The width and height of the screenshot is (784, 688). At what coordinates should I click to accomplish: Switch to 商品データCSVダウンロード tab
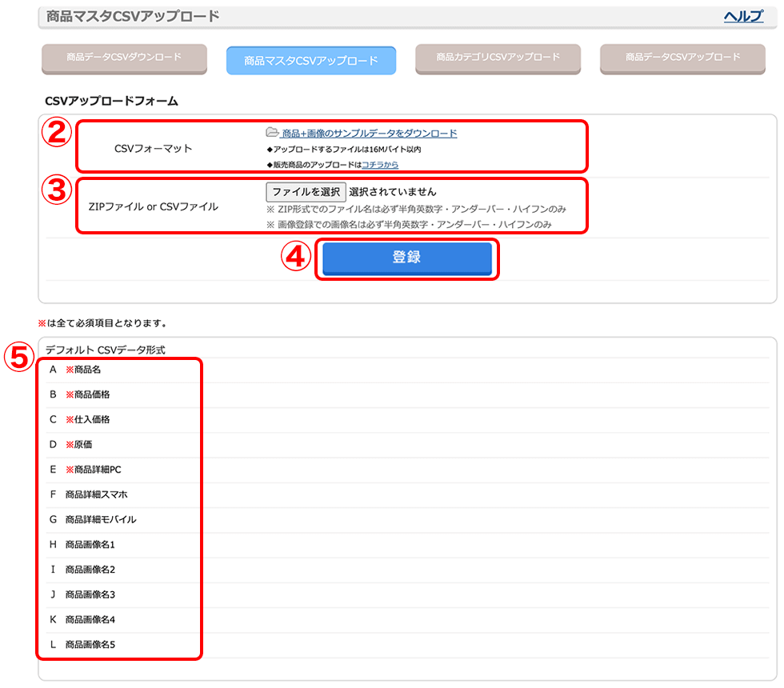pyautogui.click(x=124, y=58)
